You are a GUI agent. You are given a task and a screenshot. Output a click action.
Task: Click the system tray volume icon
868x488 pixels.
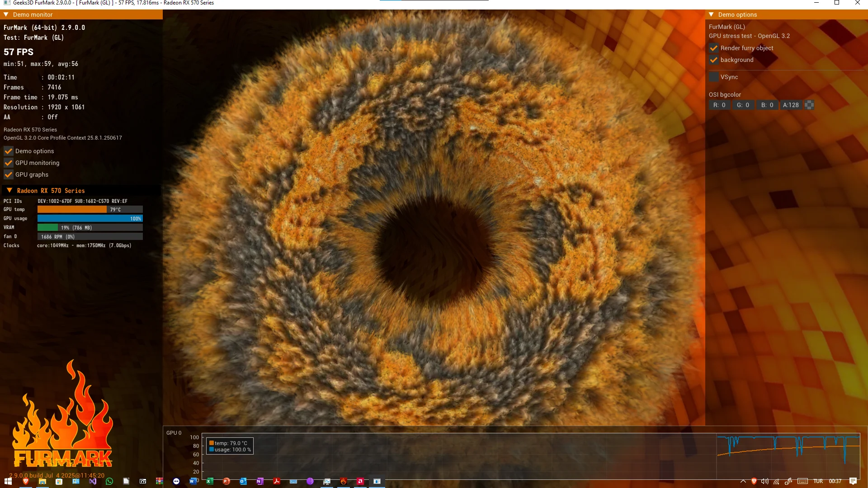(764, 481)
